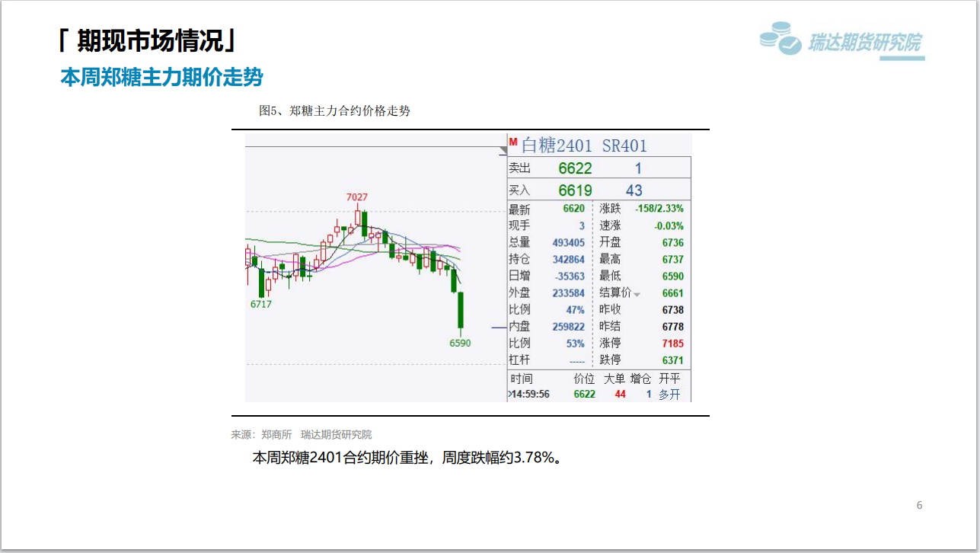Click the 时间 column header

[522, 379]
